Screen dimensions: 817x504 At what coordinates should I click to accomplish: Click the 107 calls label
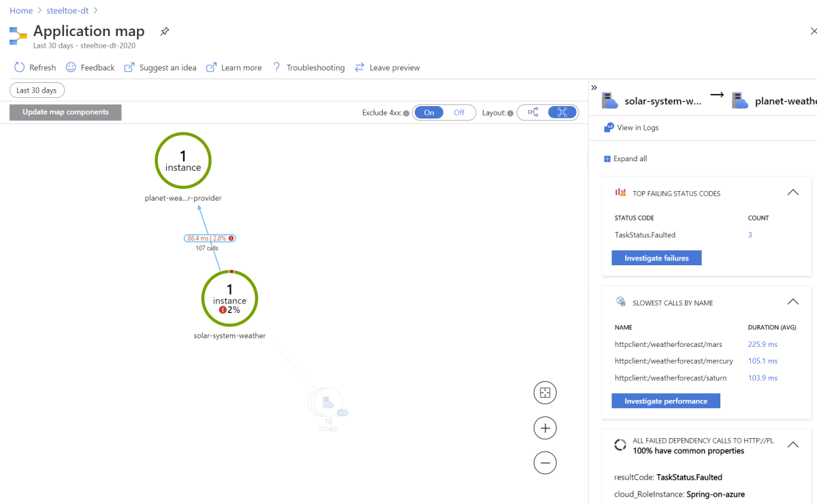tap(207, 248)
